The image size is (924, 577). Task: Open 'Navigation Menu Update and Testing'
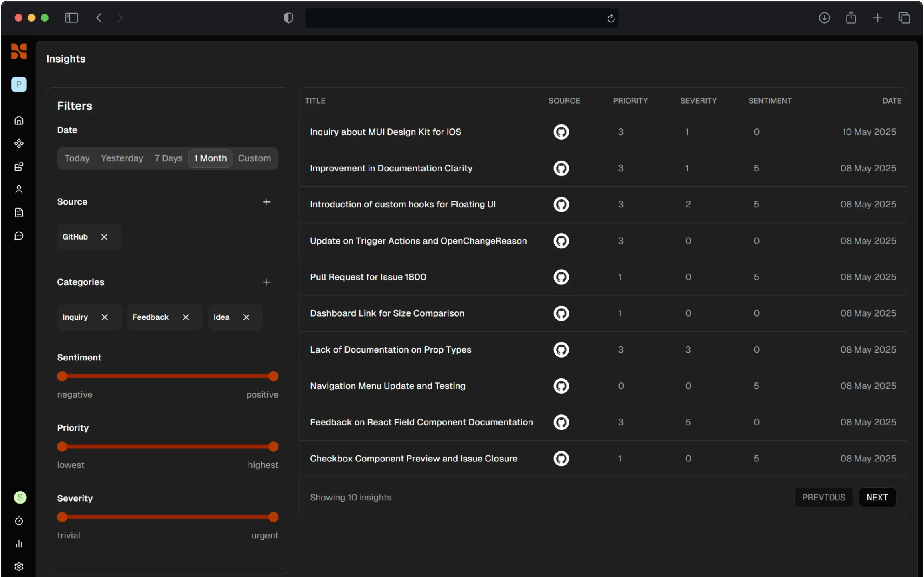coord(387,386)
